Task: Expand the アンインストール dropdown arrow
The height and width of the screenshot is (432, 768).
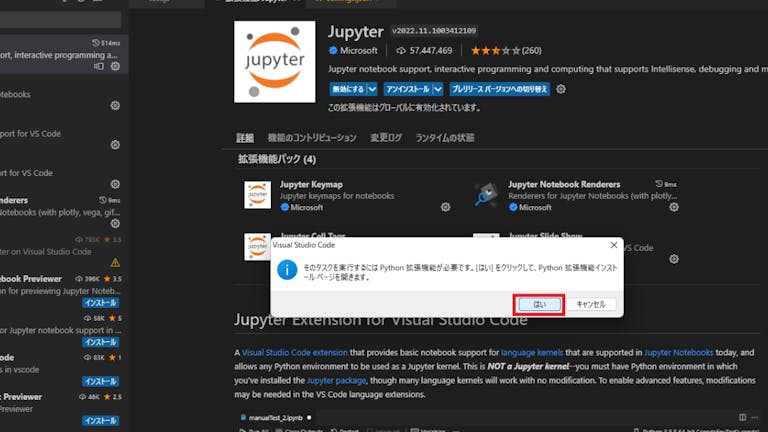Action: [x=438, y=89]
